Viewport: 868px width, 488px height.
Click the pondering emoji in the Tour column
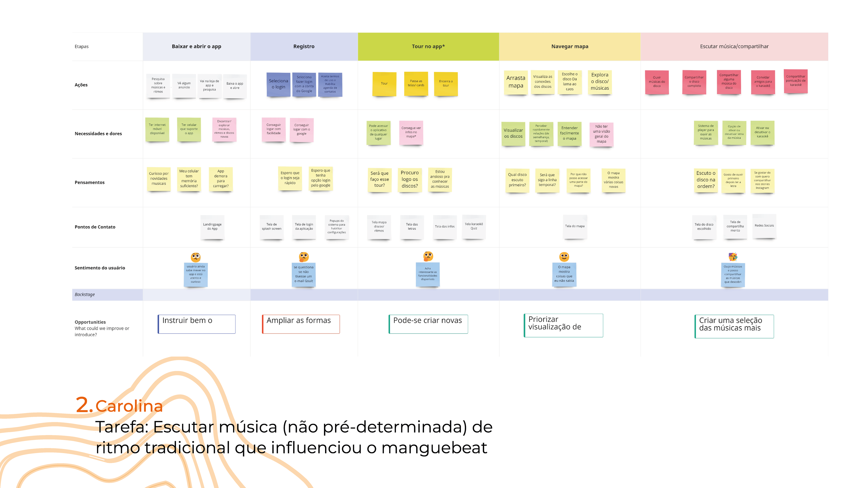(x=428, y=256)
